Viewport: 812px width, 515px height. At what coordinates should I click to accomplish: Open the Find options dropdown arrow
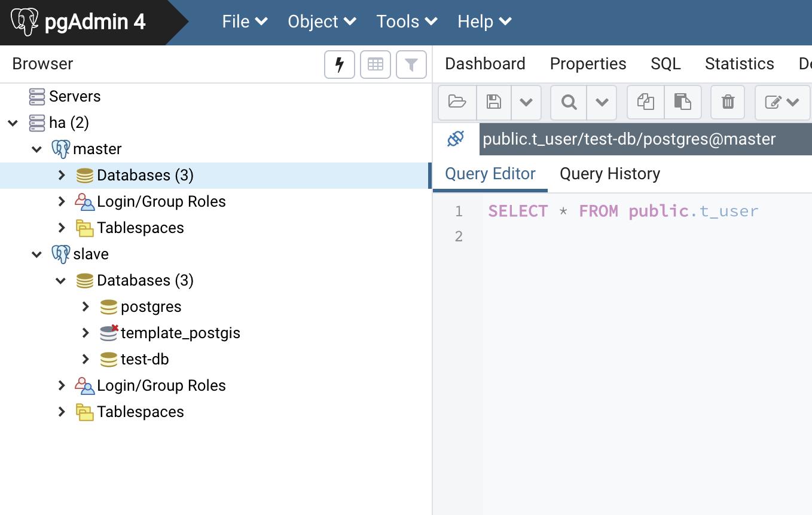tap(602, 102)
